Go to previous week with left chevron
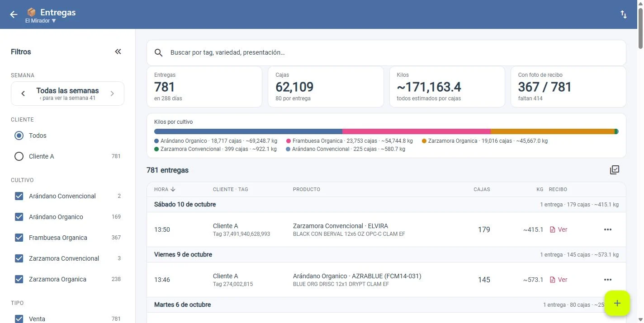The width and height of the screenshot is (644, 323). (x=23, y=94)
